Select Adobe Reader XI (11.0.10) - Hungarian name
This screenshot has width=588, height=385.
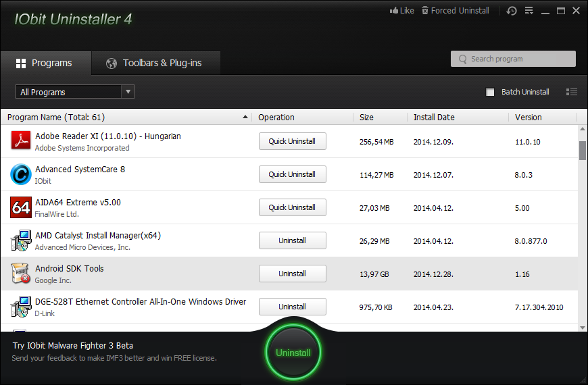point(108,136)
